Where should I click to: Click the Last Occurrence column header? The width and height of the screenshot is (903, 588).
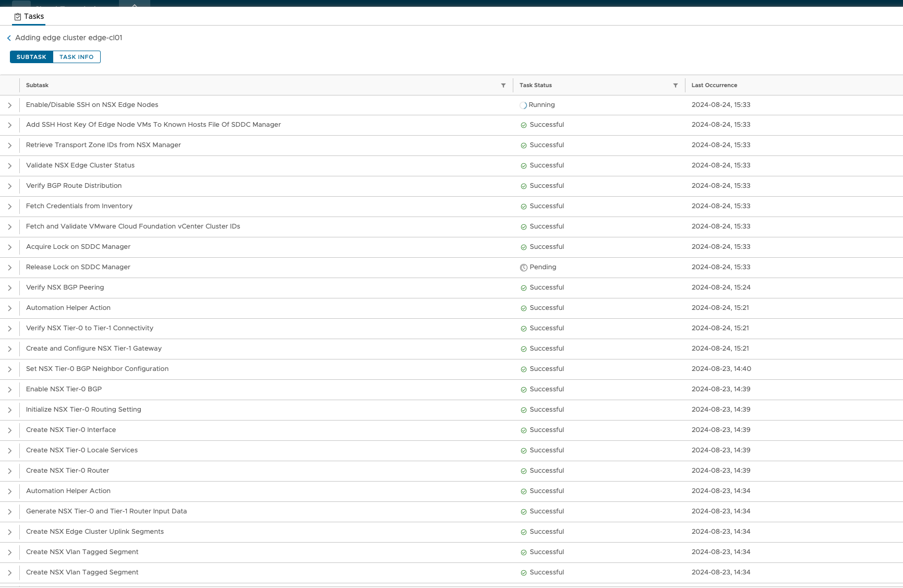(x=714, y=86)
